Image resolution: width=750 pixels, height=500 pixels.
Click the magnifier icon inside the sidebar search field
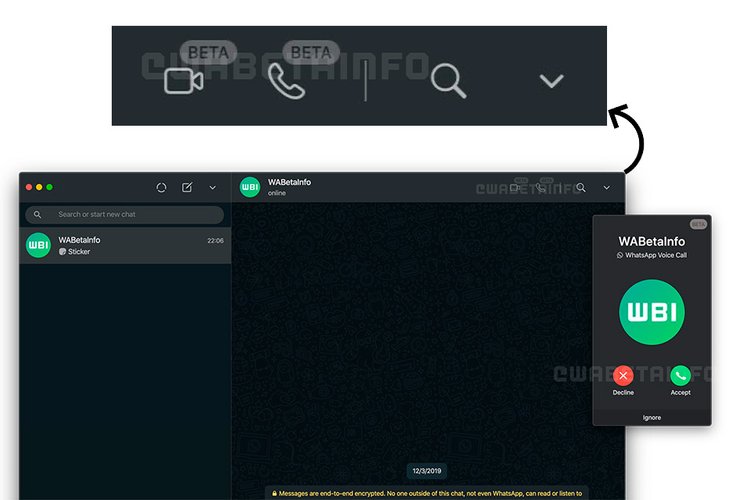[37, 214]
